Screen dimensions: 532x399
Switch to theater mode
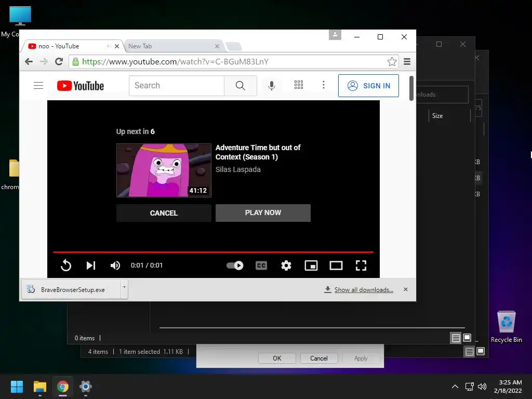click(x=336, y=265)
